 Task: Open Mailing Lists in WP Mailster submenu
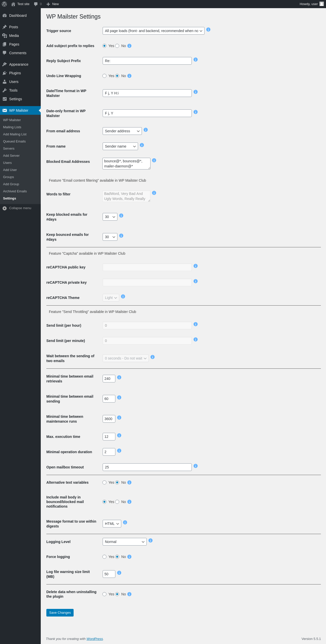pos(12,127)
